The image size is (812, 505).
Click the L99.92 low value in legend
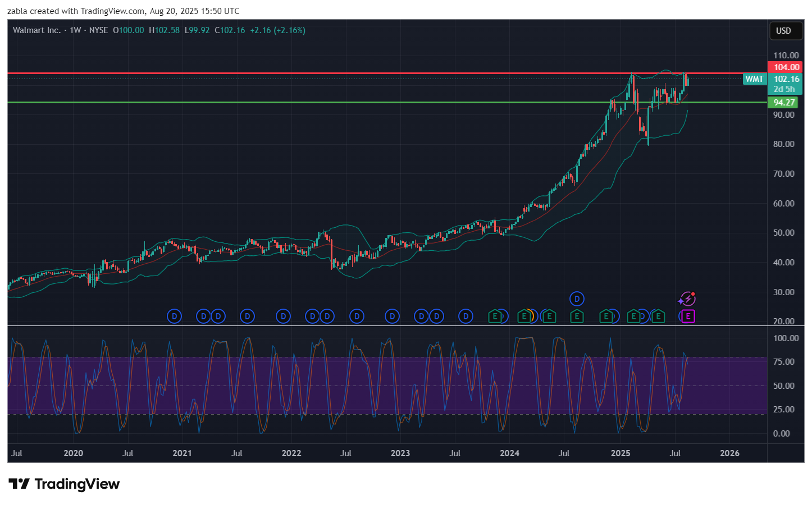pyautogui.click(x=197, y=30)
